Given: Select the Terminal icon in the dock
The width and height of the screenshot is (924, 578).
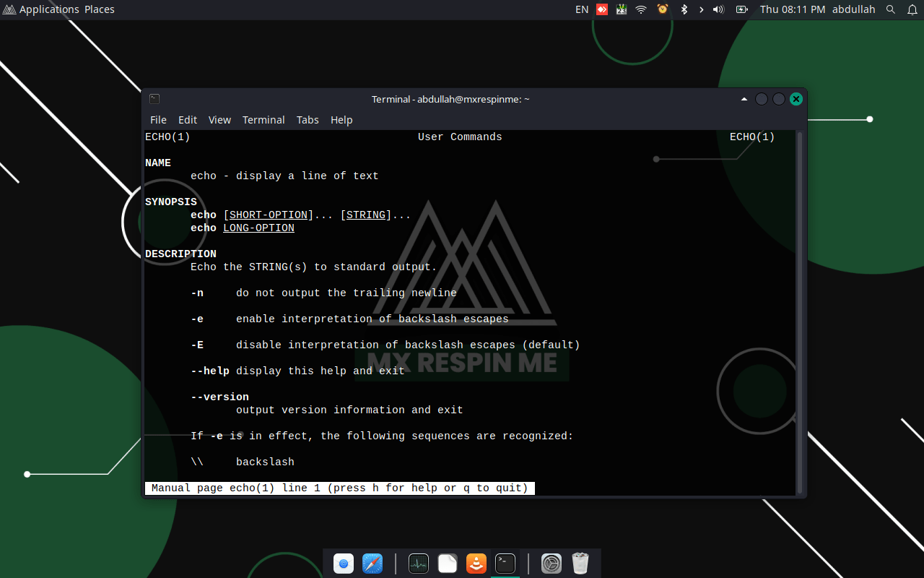Looking at the screenshot, I should [505, 564].
